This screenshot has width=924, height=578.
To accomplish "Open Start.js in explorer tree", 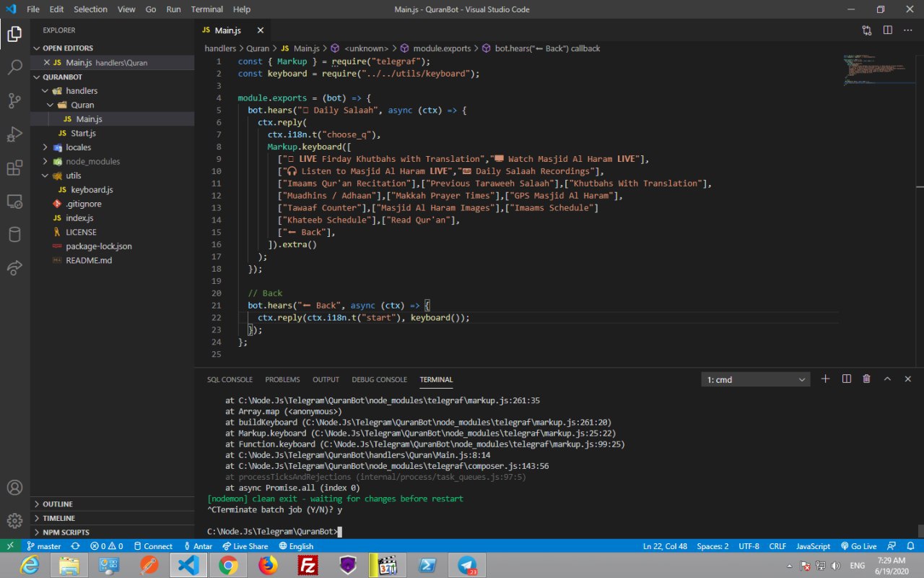I will (x=83, y=133).
